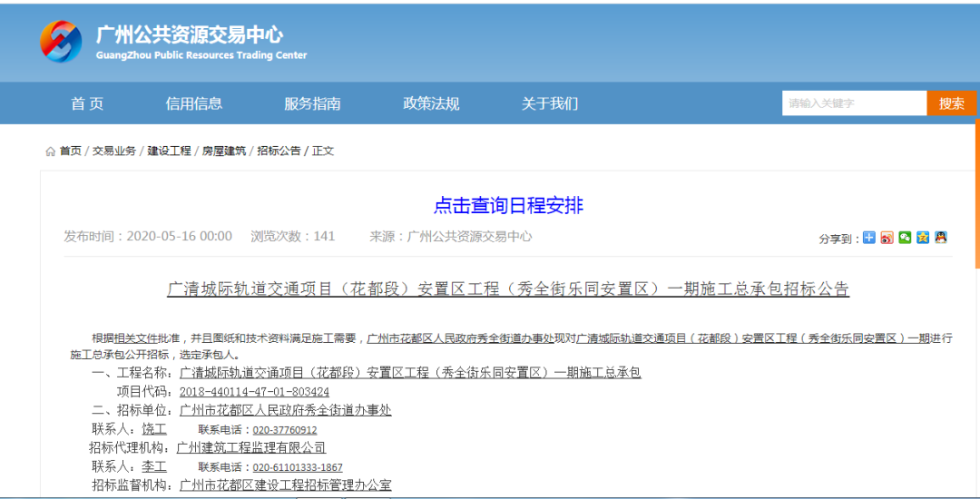Share the page via WeChat icon
The image size is (980, 499).
tap(905, 238)
